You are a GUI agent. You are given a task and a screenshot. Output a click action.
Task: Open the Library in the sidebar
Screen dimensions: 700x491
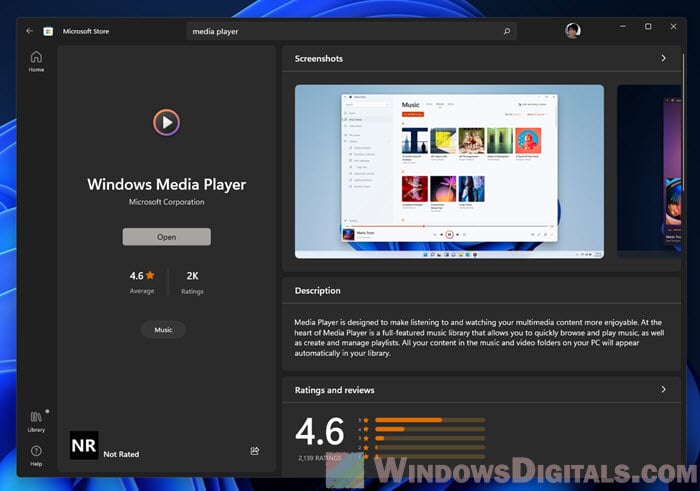coord(36,422)
